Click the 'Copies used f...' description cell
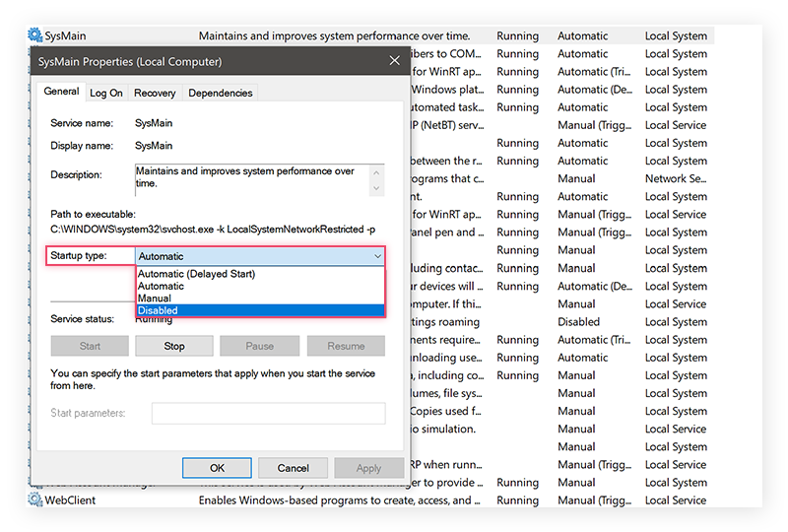 point(445,411)
